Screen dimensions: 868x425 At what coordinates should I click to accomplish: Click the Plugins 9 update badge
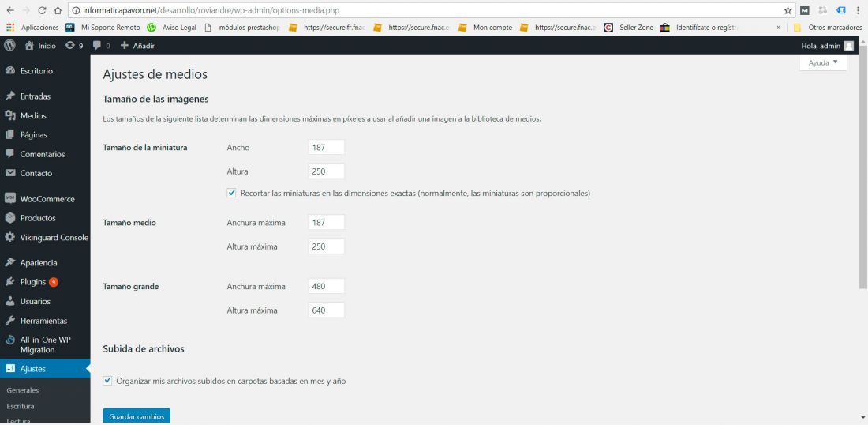[x=53, y=282]
